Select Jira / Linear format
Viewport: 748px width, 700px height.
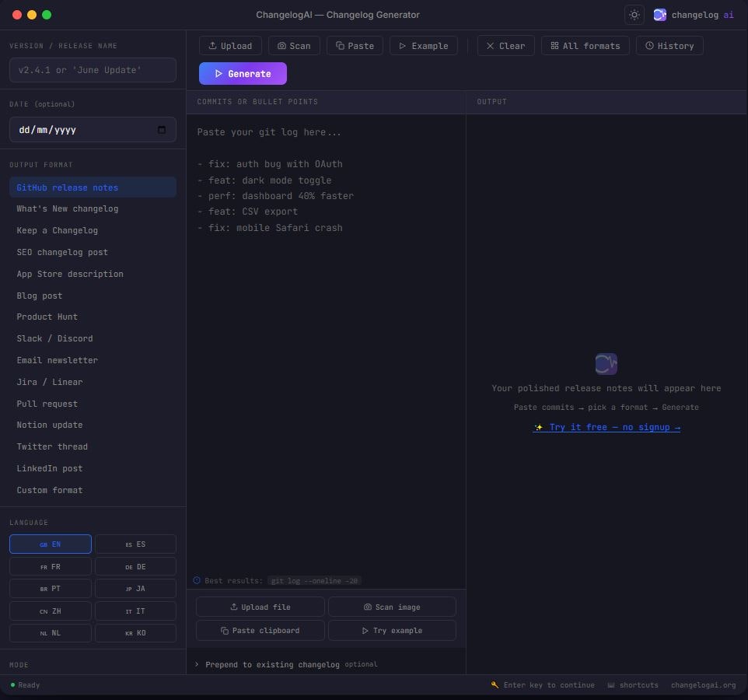coord(93,382)
